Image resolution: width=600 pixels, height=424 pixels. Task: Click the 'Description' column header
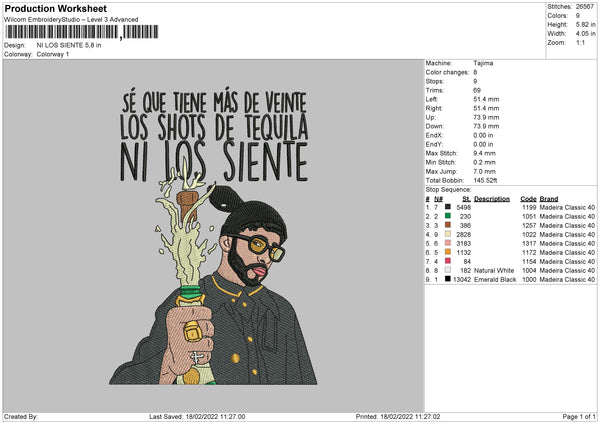pos(492,199)
